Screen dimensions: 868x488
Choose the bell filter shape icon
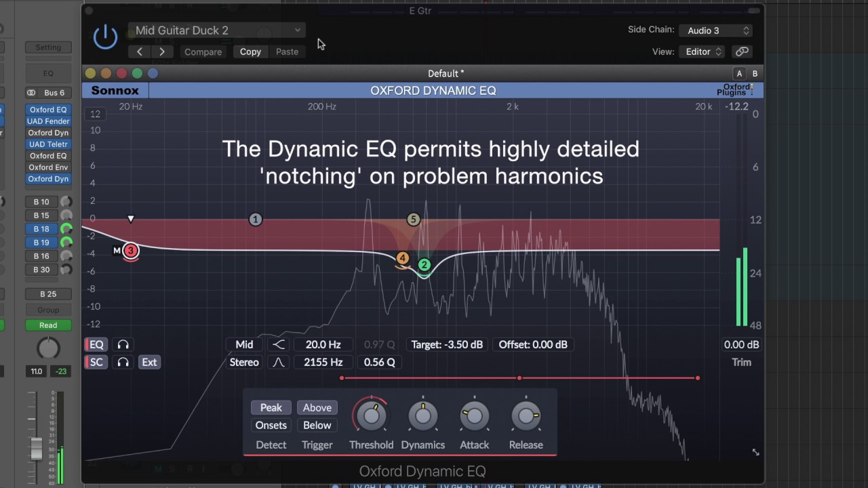[279, 362]
